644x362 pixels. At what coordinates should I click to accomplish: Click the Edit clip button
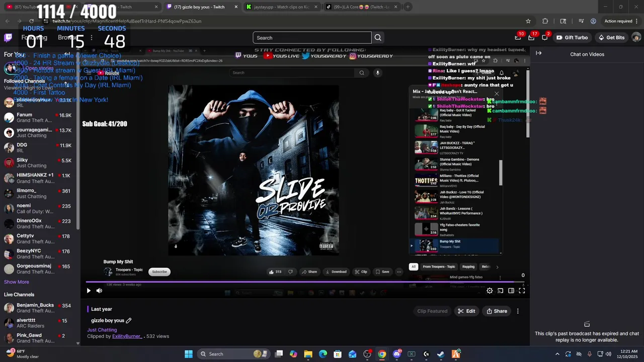tap(466, 311)
